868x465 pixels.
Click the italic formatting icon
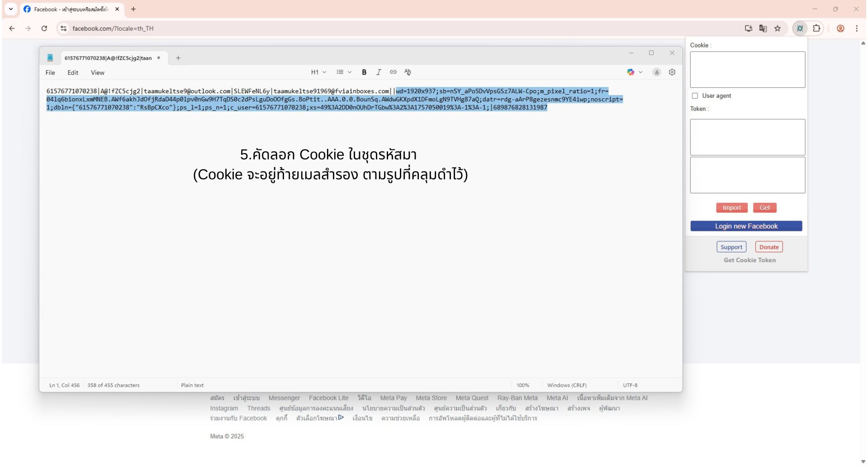pos(379,72)
